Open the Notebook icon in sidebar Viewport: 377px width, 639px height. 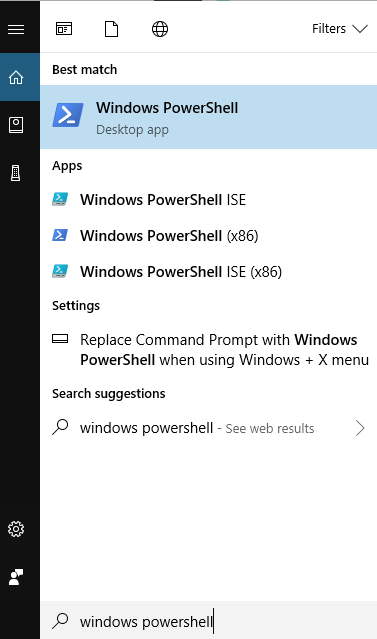[x=16, y=125]
